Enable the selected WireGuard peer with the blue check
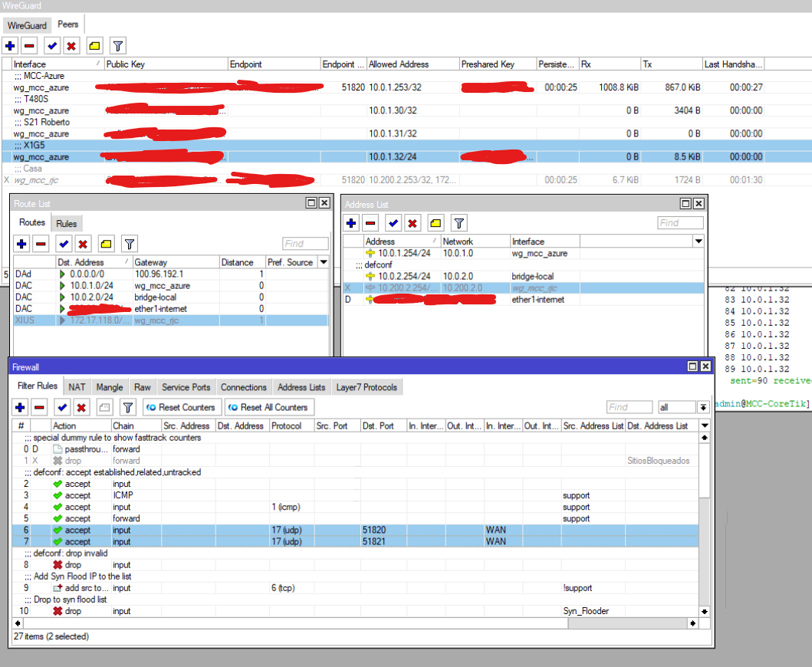This screenshot has height=667, width=812. (x=52, y=45)
